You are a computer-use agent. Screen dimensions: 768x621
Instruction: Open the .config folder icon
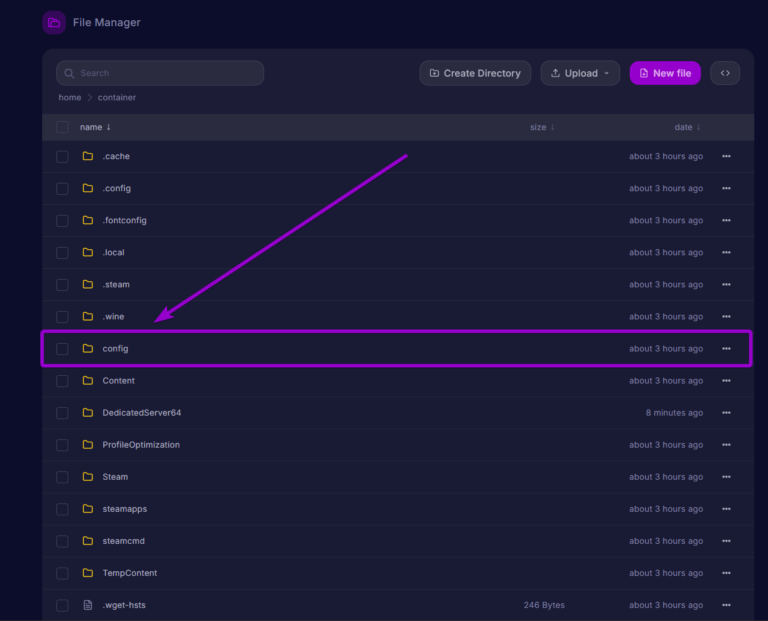88,188
